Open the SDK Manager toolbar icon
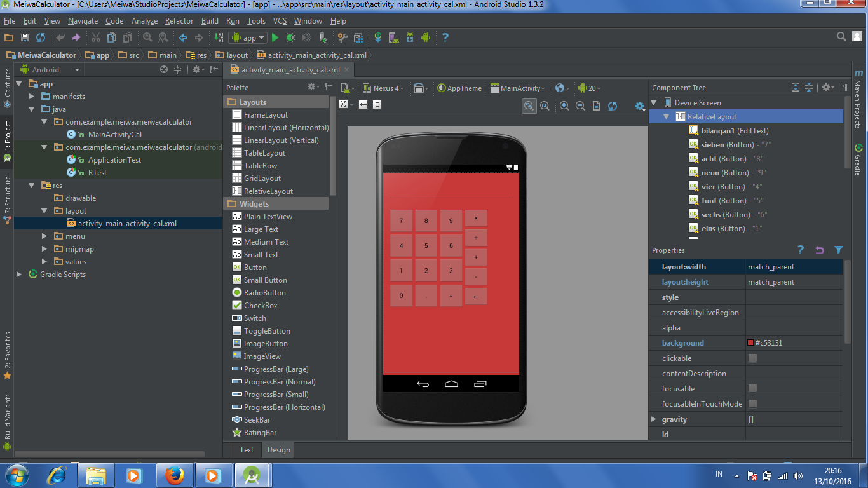The width and height of the screenshot is (868, 488). pyautogui.click(x=410, y=37)
